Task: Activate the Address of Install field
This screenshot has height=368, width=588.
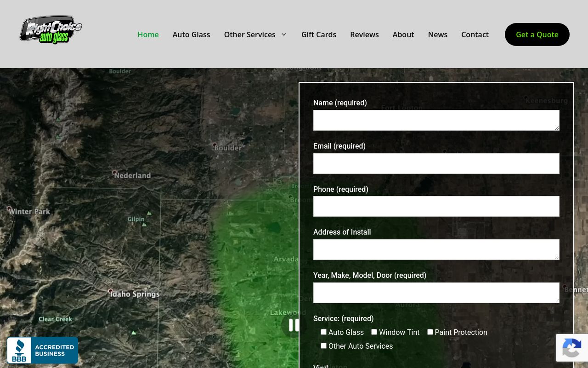Action: pyautogui.click(x=436, y=249)
